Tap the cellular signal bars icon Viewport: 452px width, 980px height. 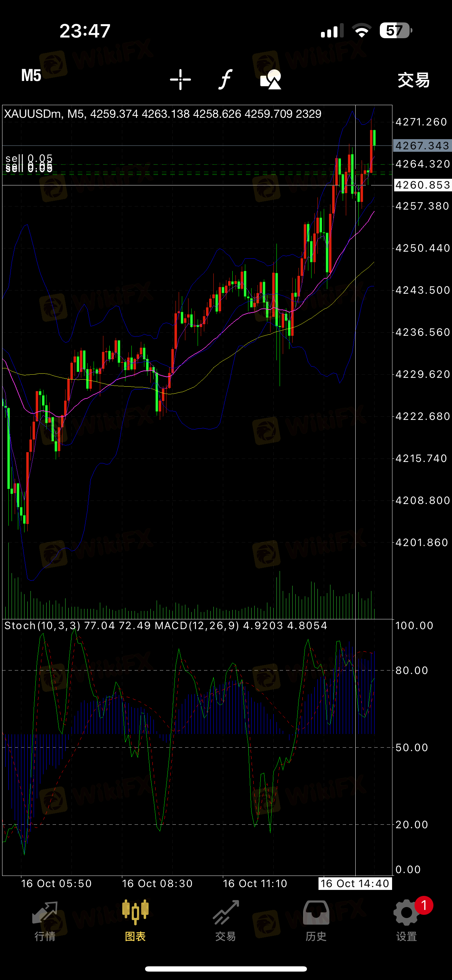332,30
